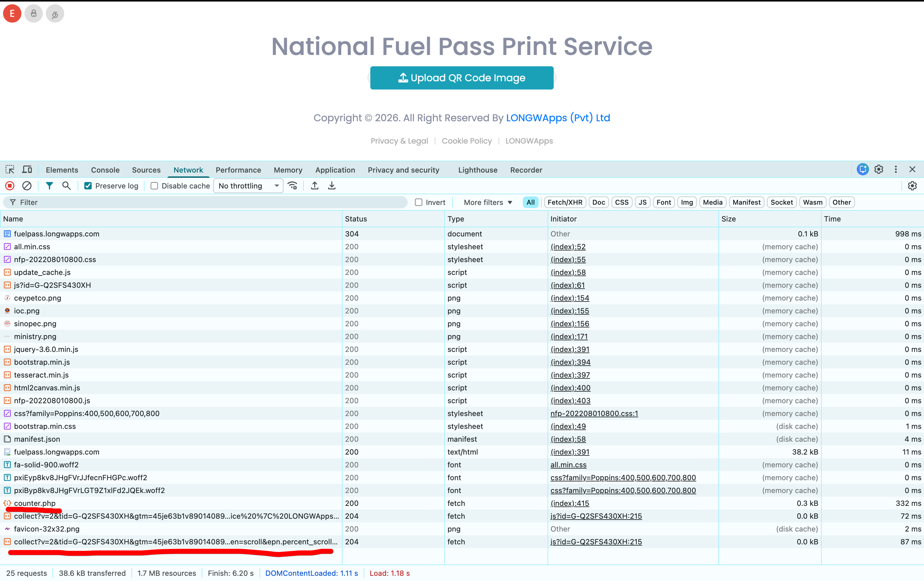Viewport: 924px width, 581px height.
Task: Close the DevTools panel
Action: point(912,170)
